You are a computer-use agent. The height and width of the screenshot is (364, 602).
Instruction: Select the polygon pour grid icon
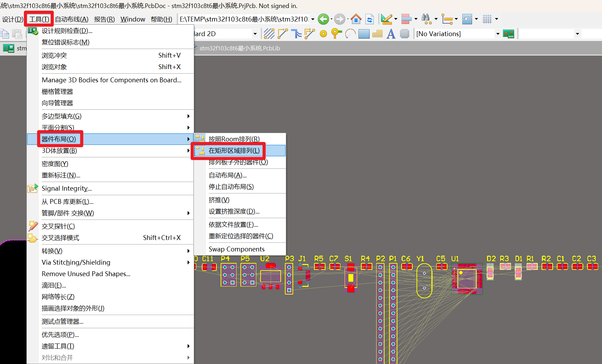point(377,34)
